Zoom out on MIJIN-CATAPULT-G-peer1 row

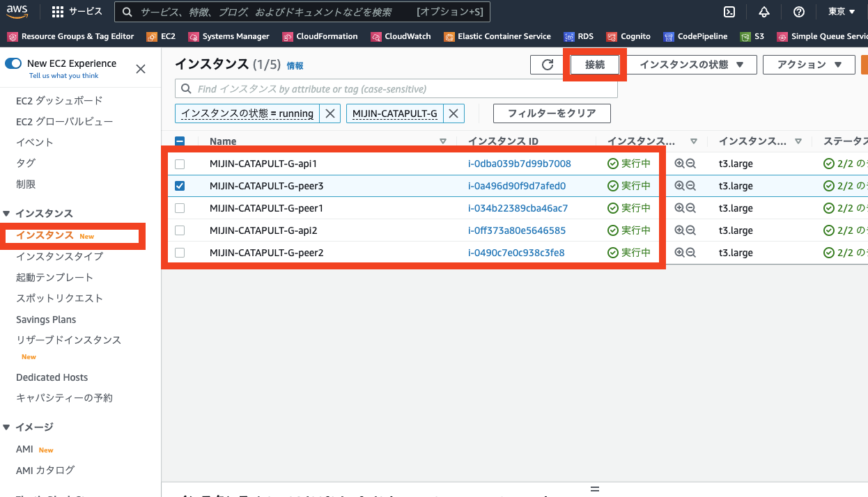click(691, 208)
